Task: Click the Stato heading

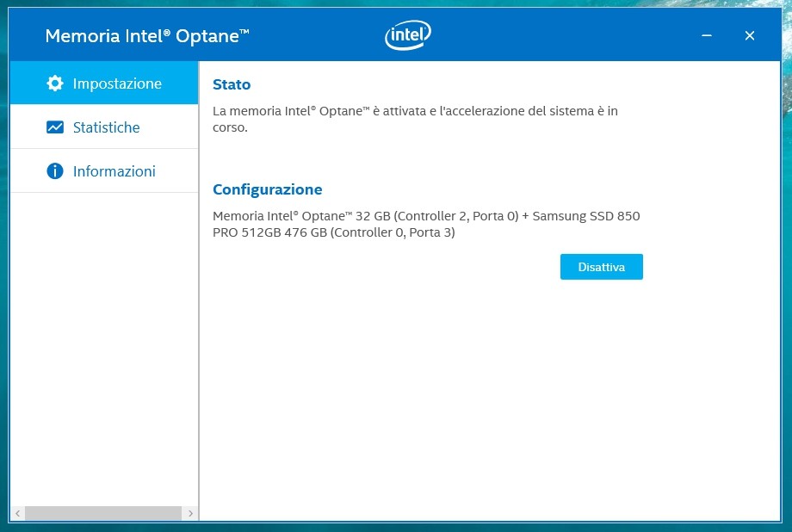Action: 232,85
